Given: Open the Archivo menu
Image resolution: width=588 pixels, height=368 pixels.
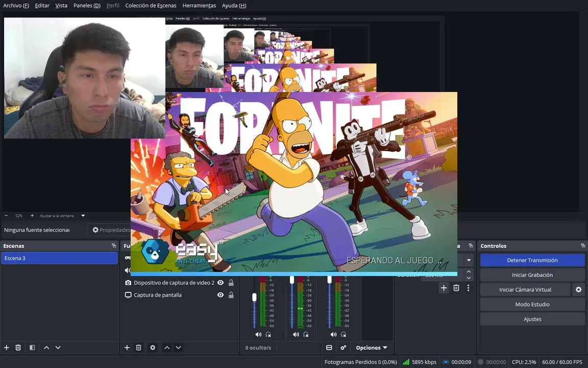Looking at the screenshot, I should [16, 6].
